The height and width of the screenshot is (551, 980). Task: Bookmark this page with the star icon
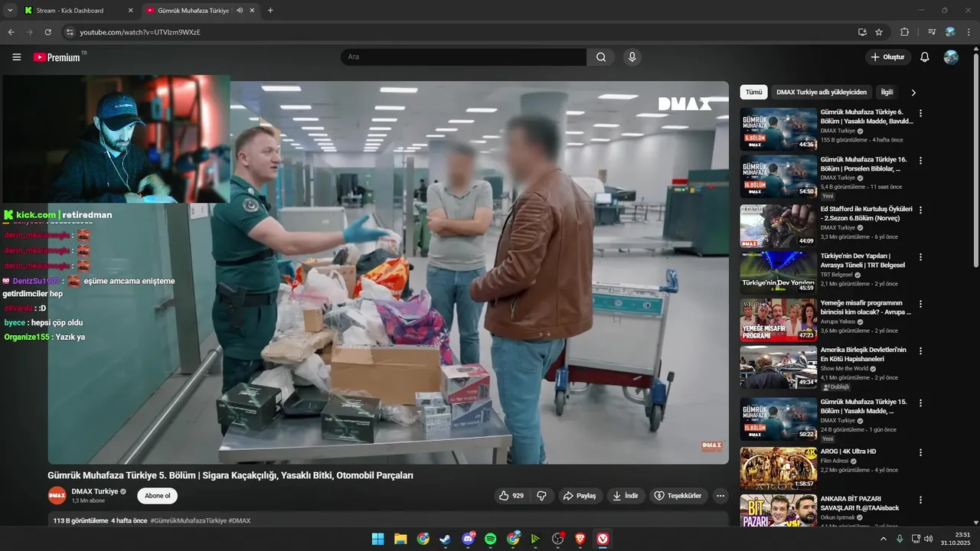pyautogui.click(x=879, y=32)
